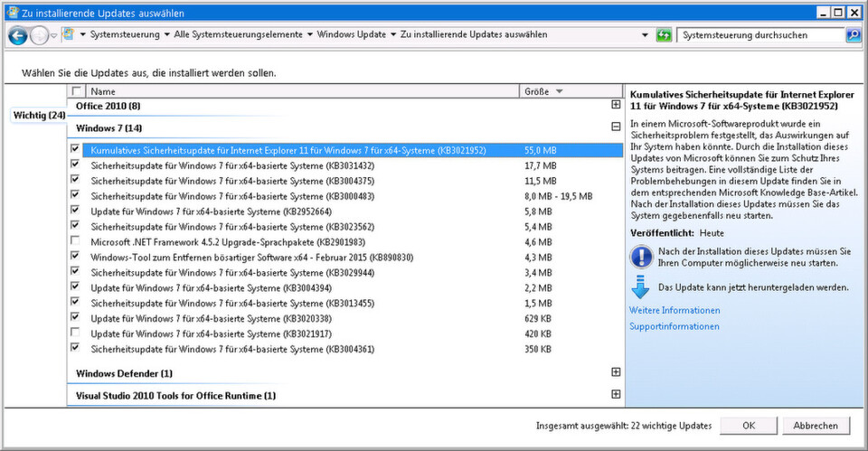Uncheck the KB3004375 security update
This screenshot has height=451, width=868.
75,179
